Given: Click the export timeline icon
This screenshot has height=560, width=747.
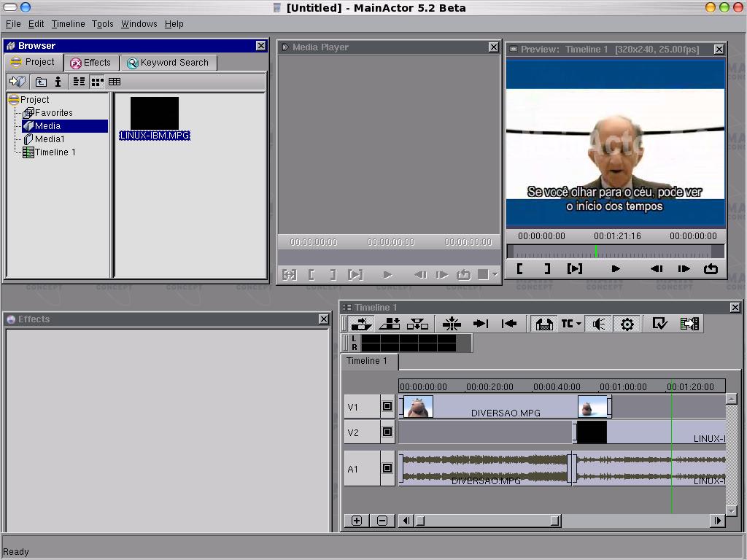Looking at the screenshot, I should [689, 324].
